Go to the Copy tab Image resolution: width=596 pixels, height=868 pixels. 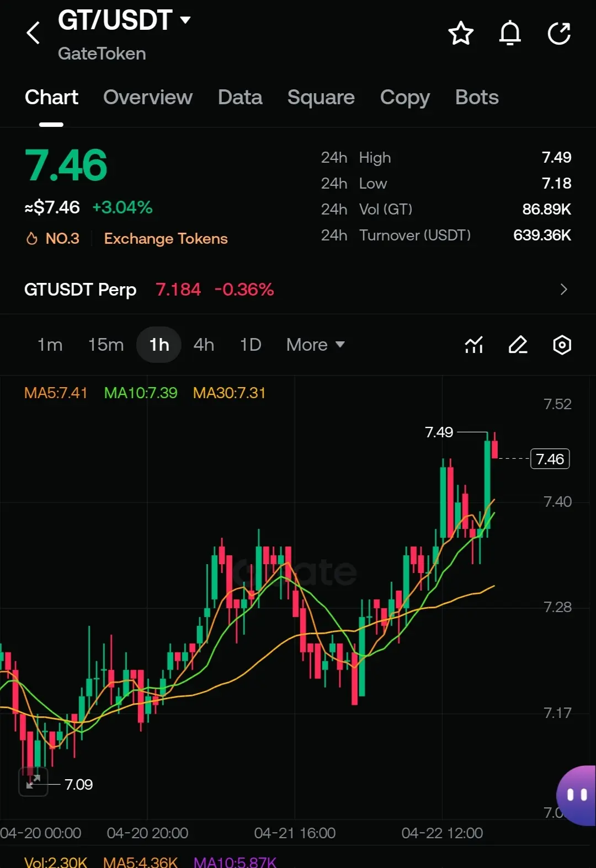405,98
